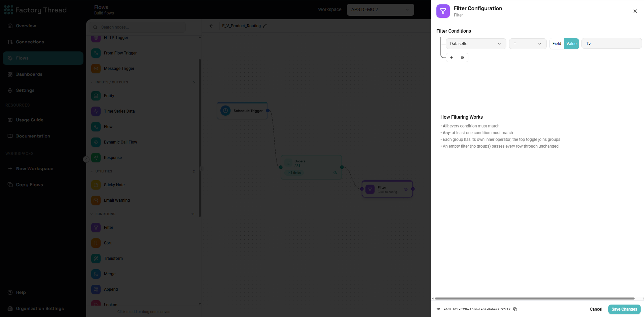Rename flow using pencil icon
The height and width of the screenshot is (317, 644).
(x=265, y=26)
